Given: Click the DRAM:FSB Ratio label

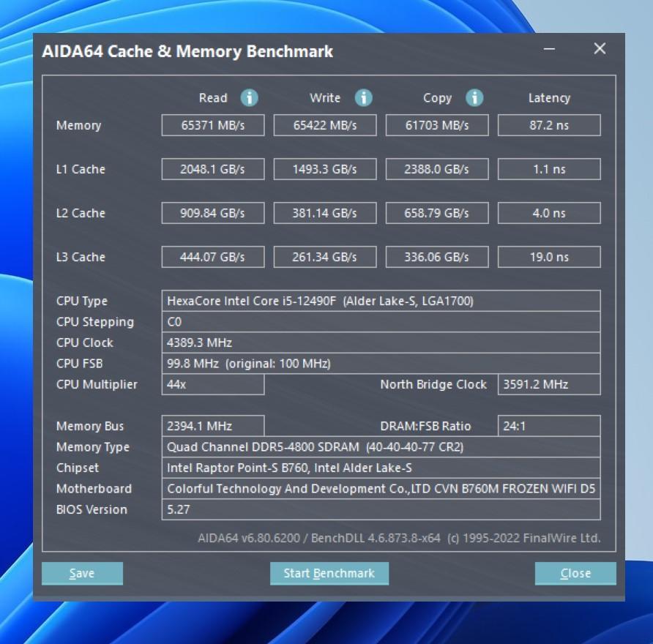Looking at the screenshot, I should click(425, 426).
